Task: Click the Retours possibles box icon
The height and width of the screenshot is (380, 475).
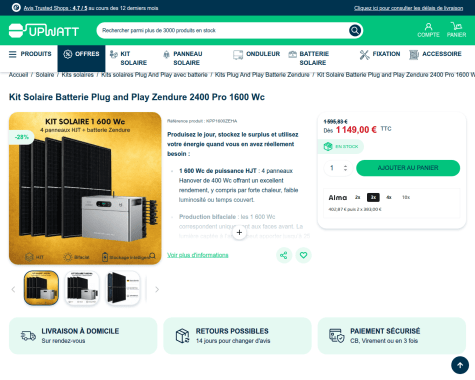Action: [x=182, y=336]
